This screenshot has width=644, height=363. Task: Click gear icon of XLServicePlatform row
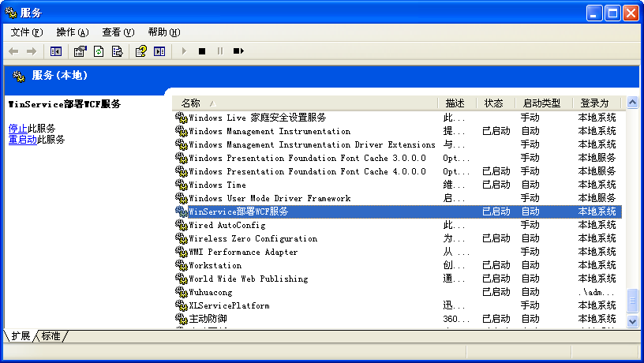pos(182,305)
